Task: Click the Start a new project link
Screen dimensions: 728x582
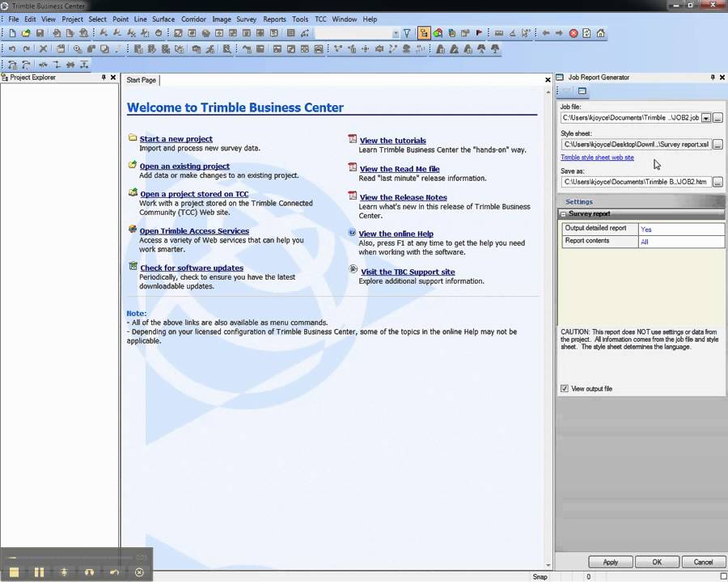Action: [x=176, y=139]
